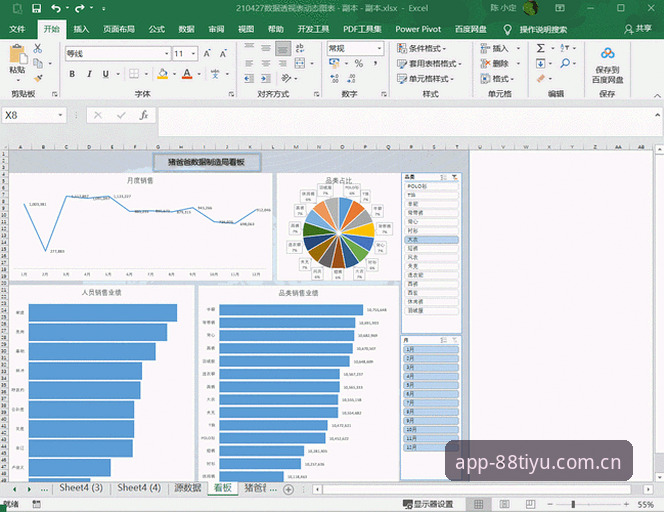This screenshot has width=664, height=512.
Task: Click the insert function fx icon
Action: (x=144, y=115)
